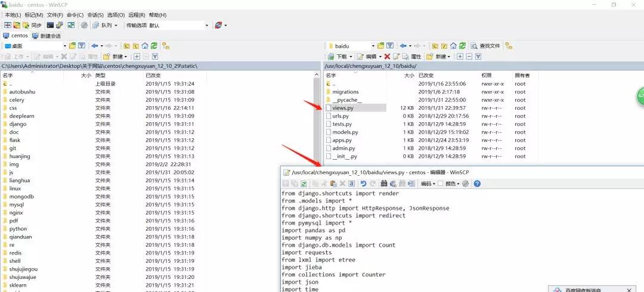Expand the remote Download dropdown arrow
644x292 pixels.
point(351,56)
